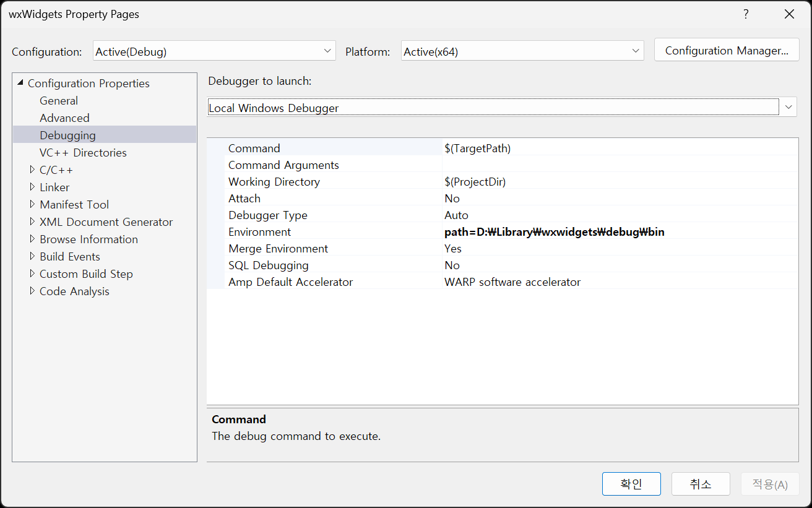Select General in the properties tree

[x=59, y=100]
